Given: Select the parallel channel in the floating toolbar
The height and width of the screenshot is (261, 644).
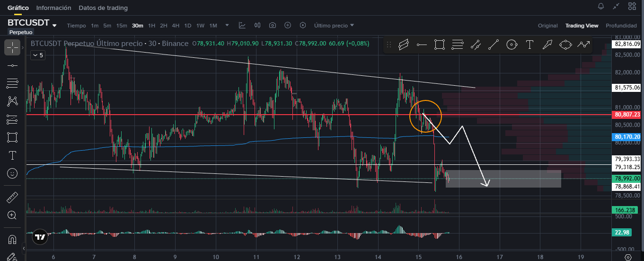Looking at the screenshot, I should (x=404, y=45).
